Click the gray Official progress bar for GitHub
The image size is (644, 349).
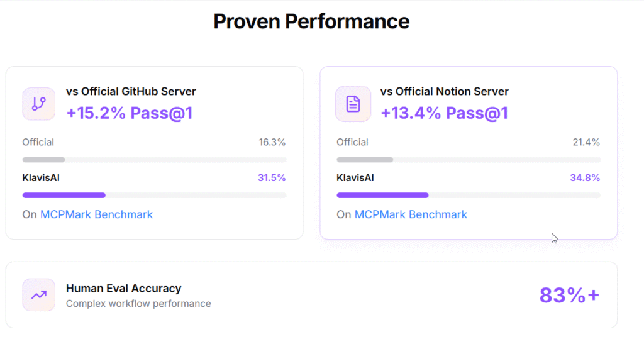[x=44, y=160]
